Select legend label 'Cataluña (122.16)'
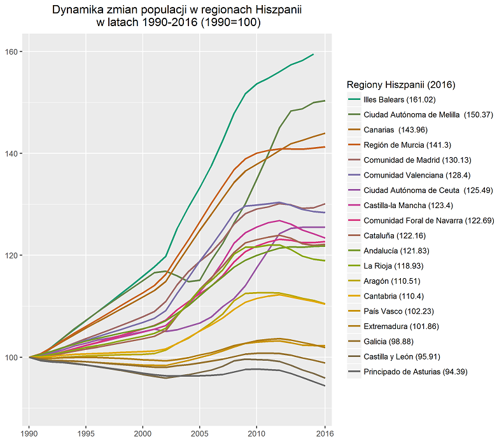This screenshot has height=441, width=504. pyautogui.click(x=395, y=235)
